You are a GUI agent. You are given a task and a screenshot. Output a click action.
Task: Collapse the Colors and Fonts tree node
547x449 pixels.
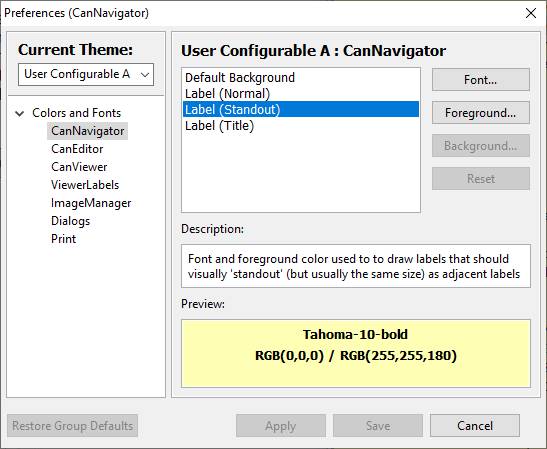[20, 113]
